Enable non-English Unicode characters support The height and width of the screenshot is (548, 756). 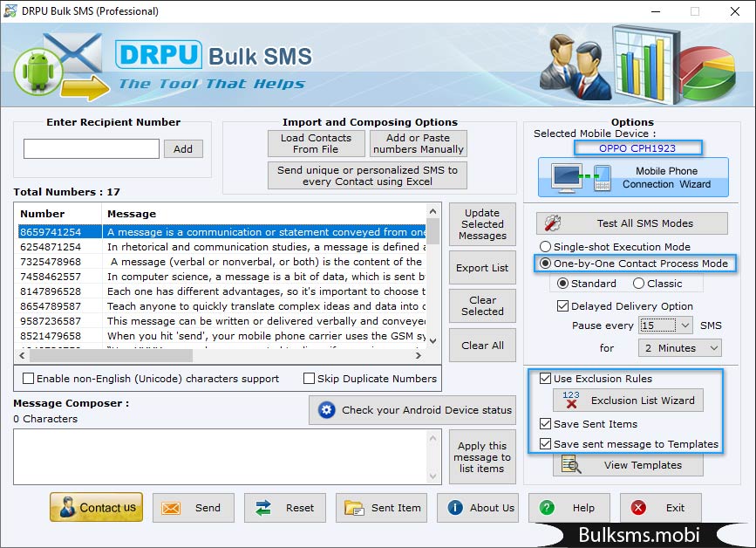click(29, 379)
